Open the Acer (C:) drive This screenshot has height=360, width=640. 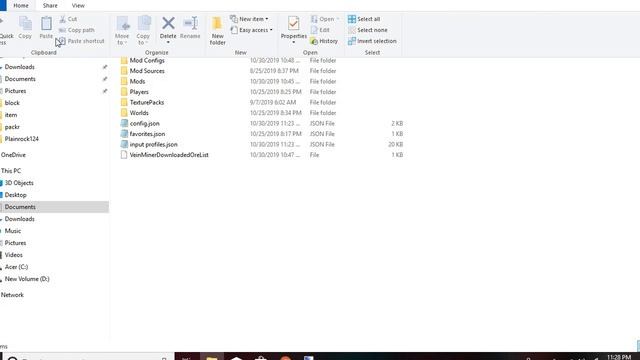click(x=16, y=267)
